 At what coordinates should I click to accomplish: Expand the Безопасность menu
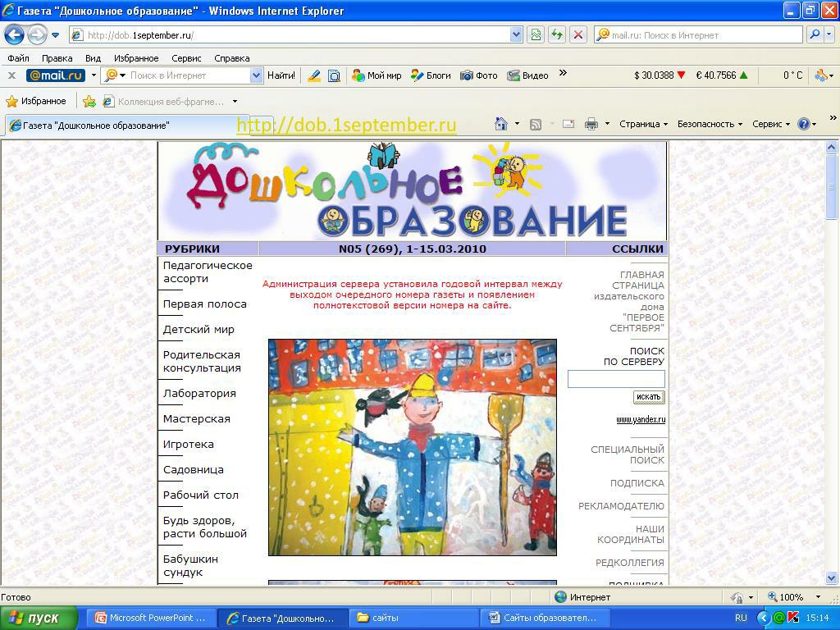710,124
